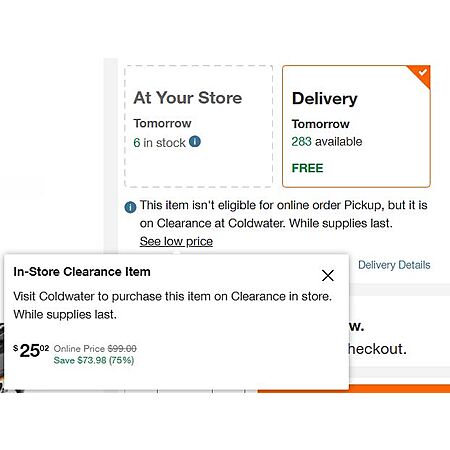Click "Tomorrow" under At Your Store
450x450 pixels.
(x=162, y=123)
